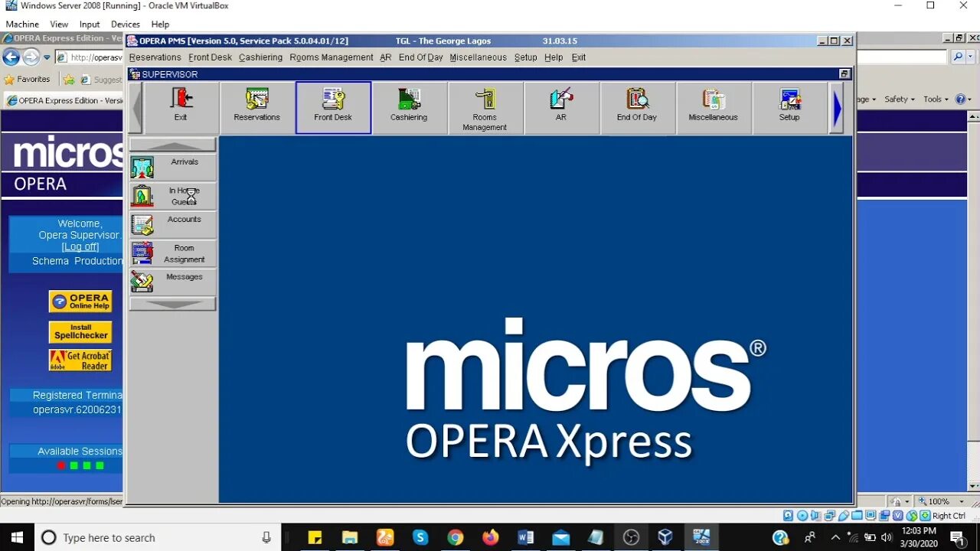Open Accounts in the side panel
980x551 pixels.
[x=173, y=225]
